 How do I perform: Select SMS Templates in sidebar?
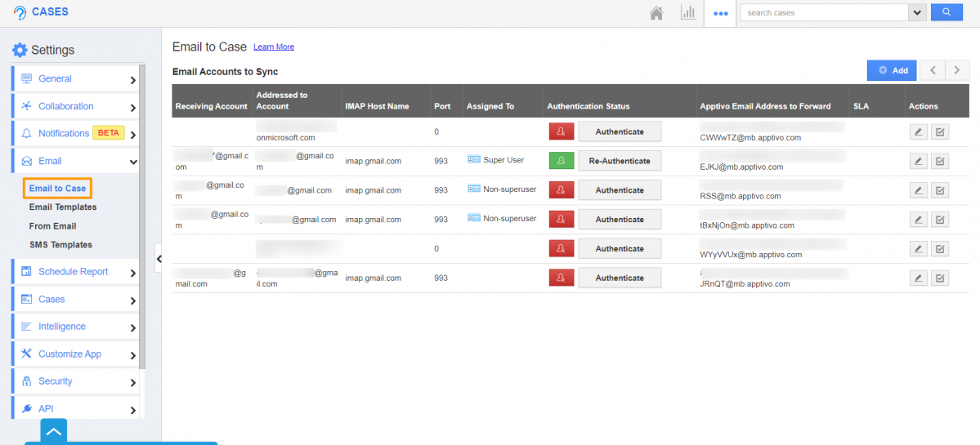click(x=60, y=245)
